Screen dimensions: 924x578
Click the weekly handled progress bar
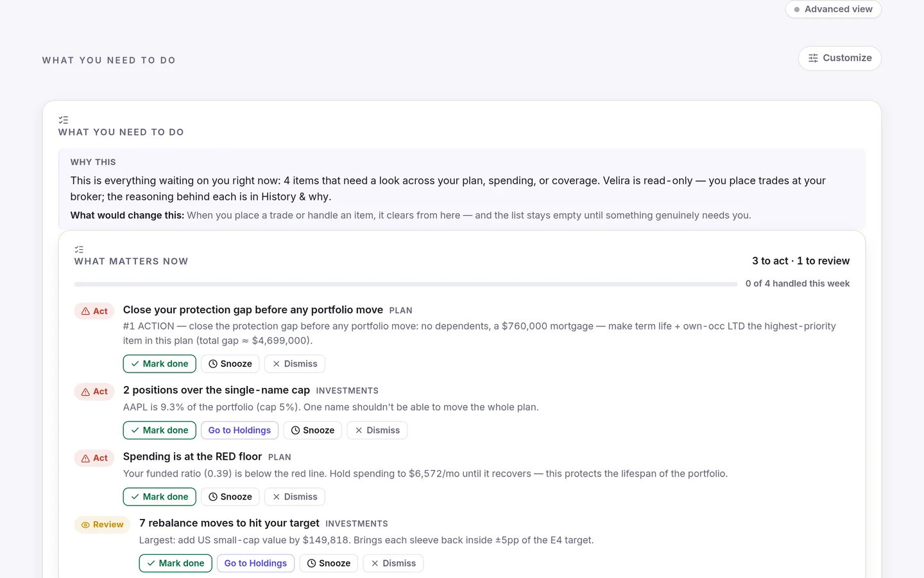coord(406,284)
